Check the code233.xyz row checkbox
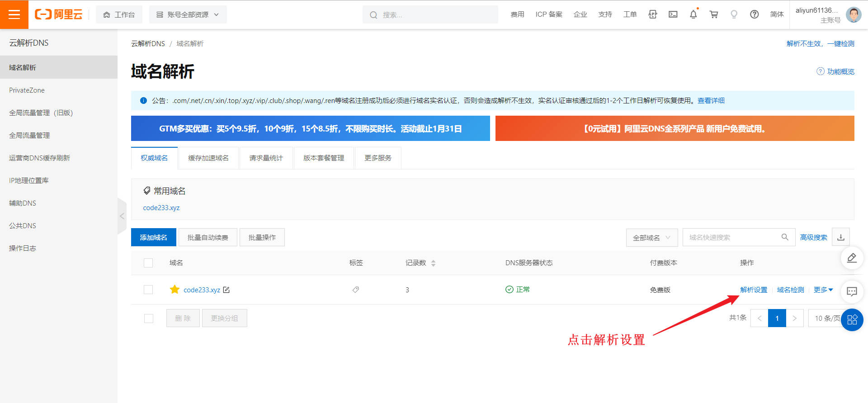Viewport: 868px width, 403px height. click(148, 290)
